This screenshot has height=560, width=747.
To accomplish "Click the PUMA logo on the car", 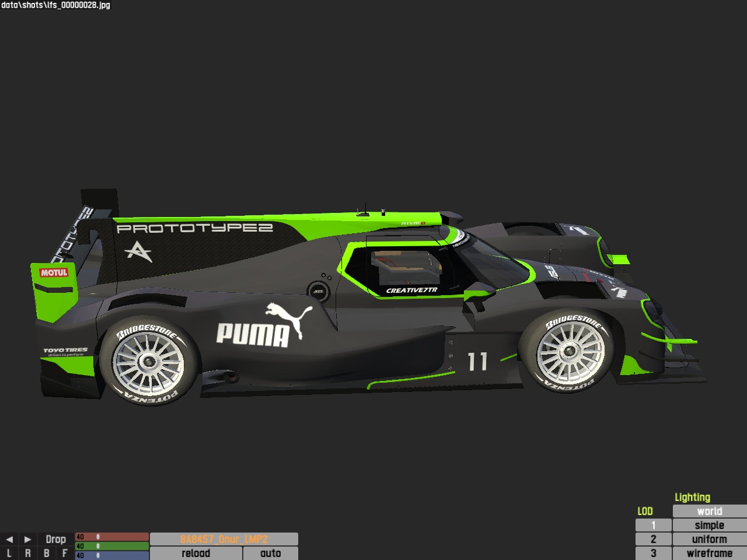I will pos(264,325).
